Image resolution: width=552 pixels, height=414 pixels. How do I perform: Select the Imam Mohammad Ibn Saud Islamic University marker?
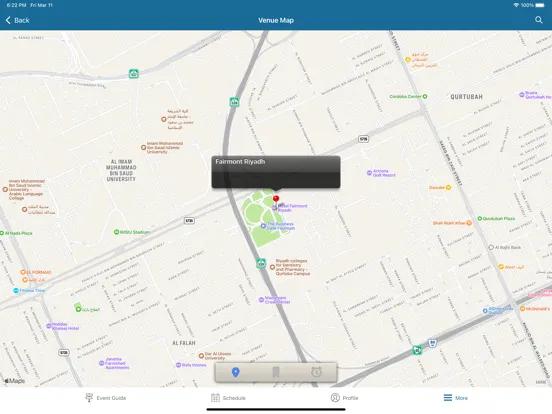[144, 148]
